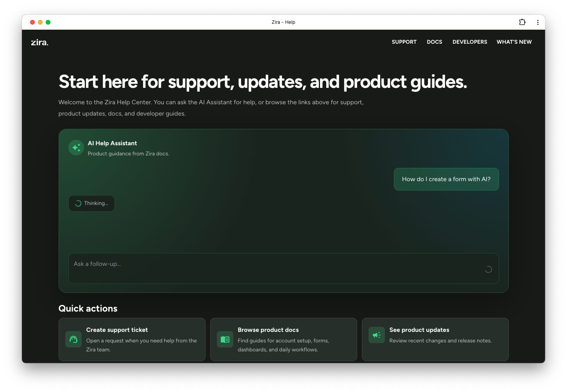Click the 'Start here for support' headline
Screen dimensions: 567x392
(x=263, y=82)
